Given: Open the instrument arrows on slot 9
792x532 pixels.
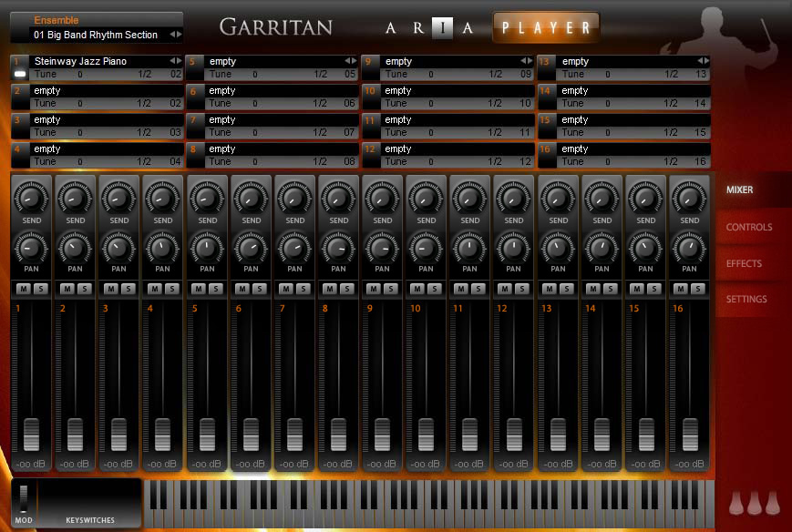Looking at the screenshot, I should [x=526, y=61].
